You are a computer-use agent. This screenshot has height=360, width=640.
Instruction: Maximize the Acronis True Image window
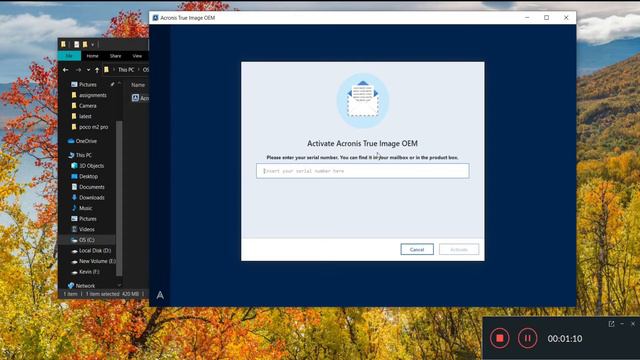[546, 18]
